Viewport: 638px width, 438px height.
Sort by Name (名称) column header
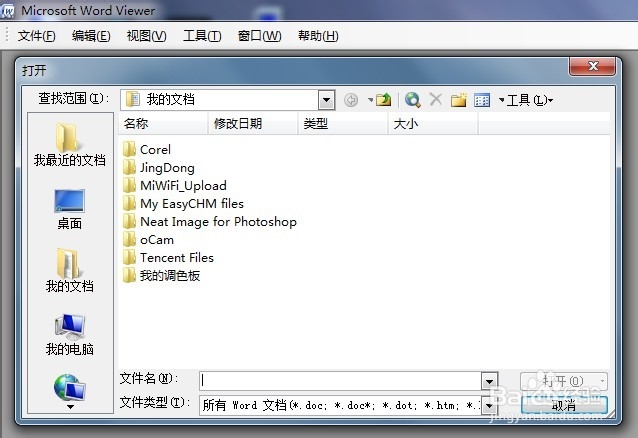163,123
